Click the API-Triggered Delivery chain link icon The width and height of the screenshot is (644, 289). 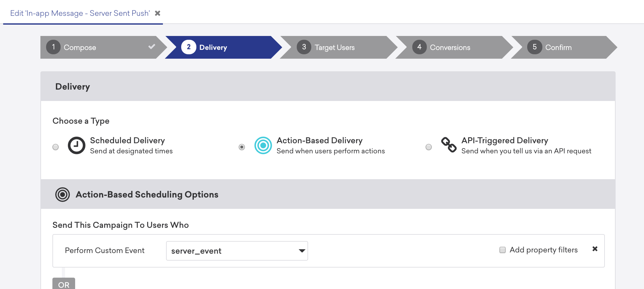click(449, 145)
